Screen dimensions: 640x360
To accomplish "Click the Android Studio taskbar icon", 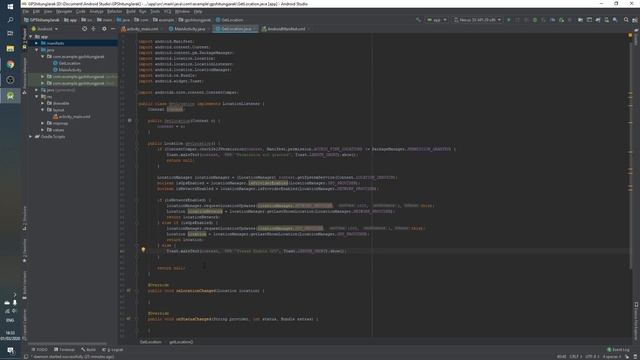I will (10, 96).
